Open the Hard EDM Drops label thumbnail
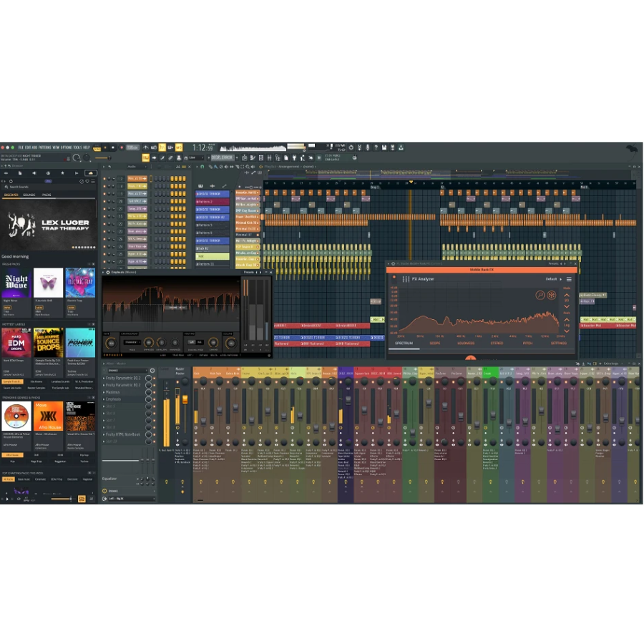Viewport: 644px width, 644px height. [x=16, y=343]
